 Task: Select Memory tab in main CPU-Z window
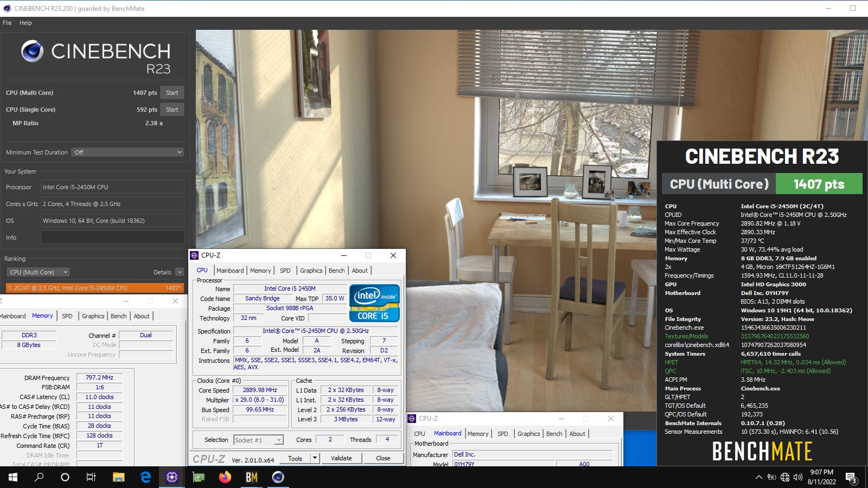[x=260, y=271]
